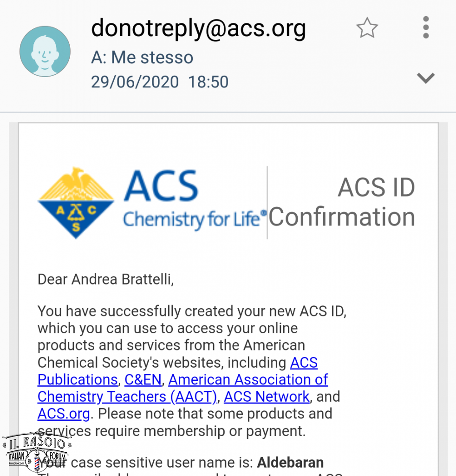Tap the username Aldebaran

pyautogui.click(x=290, y=463)
